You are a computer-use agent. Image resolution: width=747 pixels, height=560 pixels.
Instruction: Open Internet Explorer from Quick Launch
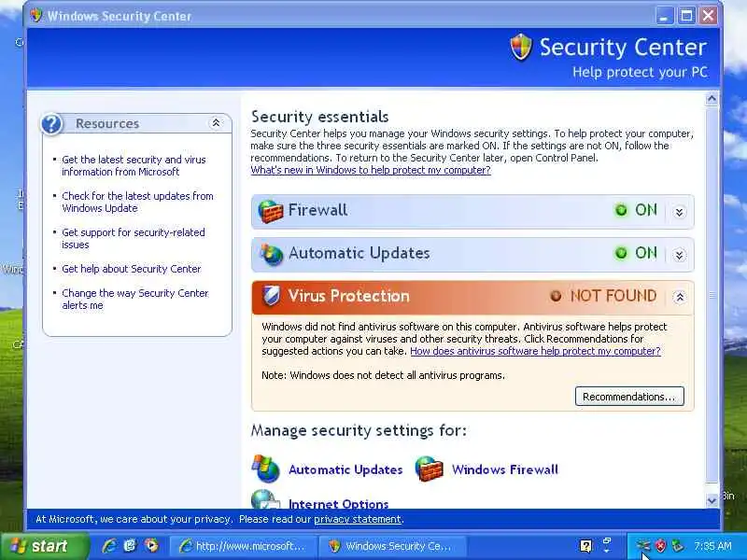click(108, 546)
